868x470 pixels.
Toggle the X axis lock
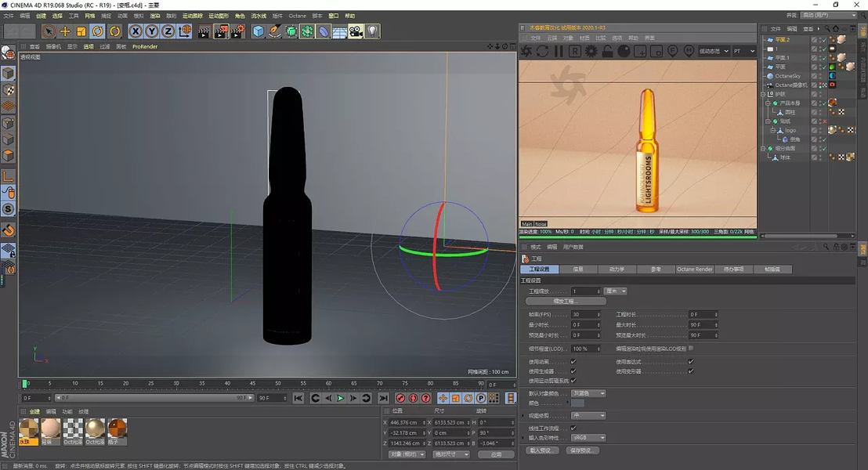coord(136,31)
